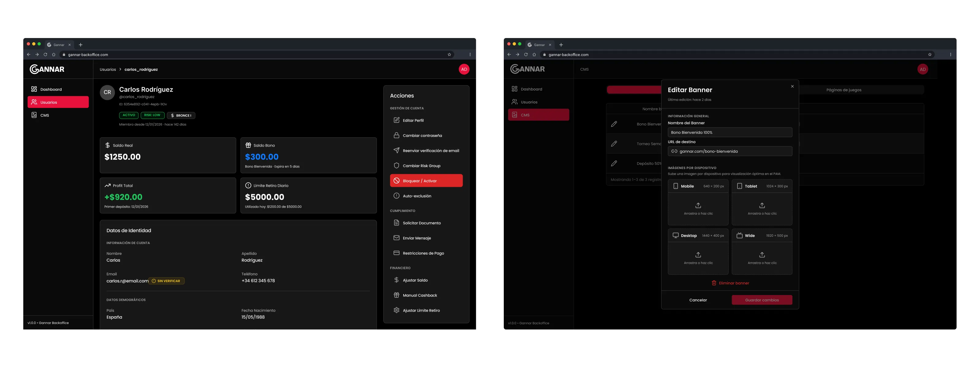Edit Depósito 50% row pencil icon

tap(614, 163)
